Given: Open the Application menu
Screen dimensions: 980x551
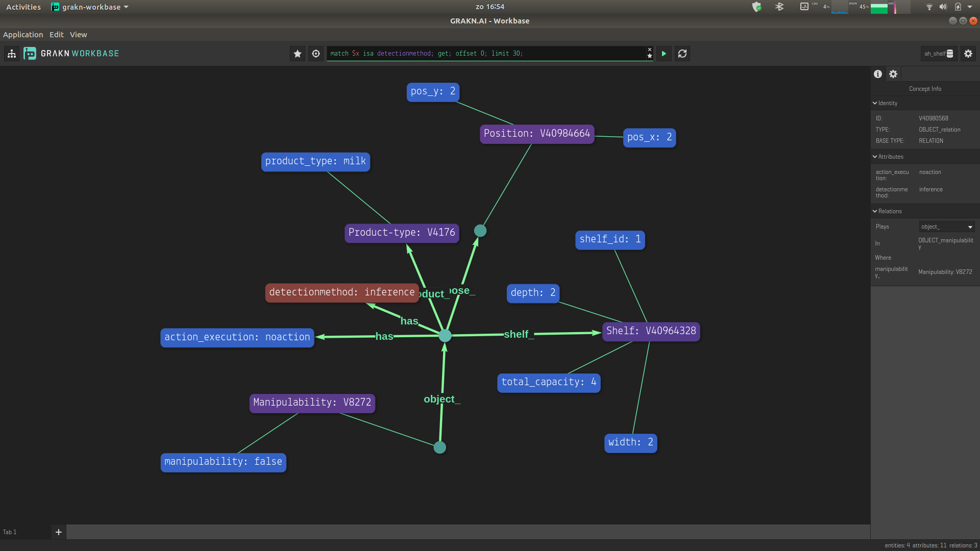Looking at the screenshot, I should [x=22, y=34].
